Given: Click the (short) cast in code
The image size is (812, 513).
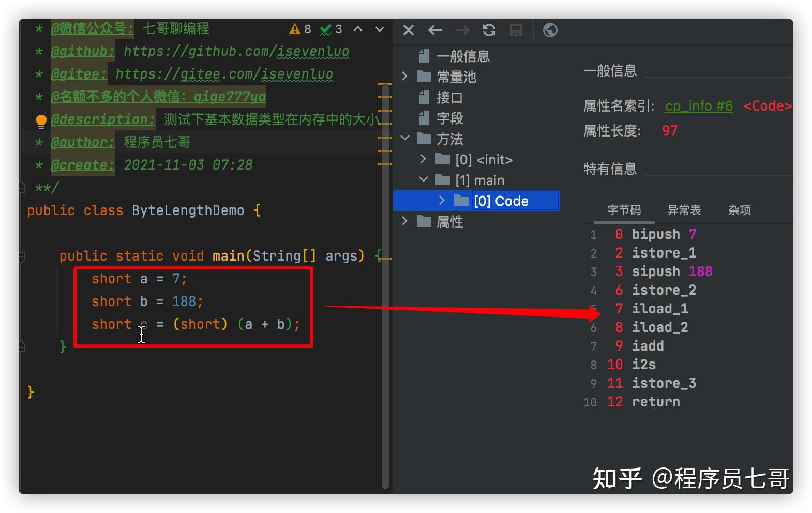Looking at the screenshot, I should (x=200, y=324).
